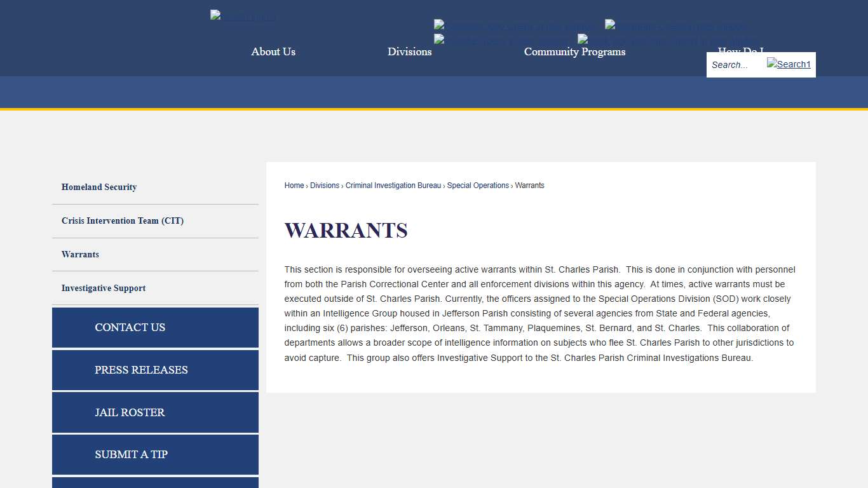Select Investigative Support in the sidebar
This screenshot has width=868, height=488.
pyautogui.click(x=104, y=288)
